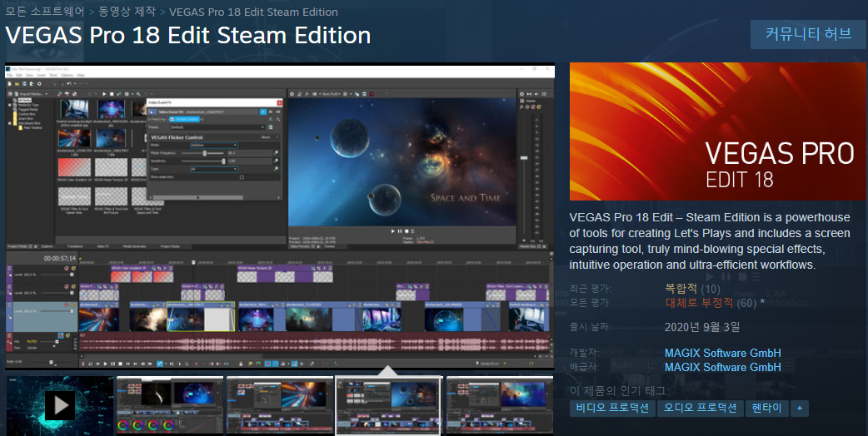Click Play in the timeline transport bar
The width and height of the screenshot is (868, 436).
click(x=105, y=364)
